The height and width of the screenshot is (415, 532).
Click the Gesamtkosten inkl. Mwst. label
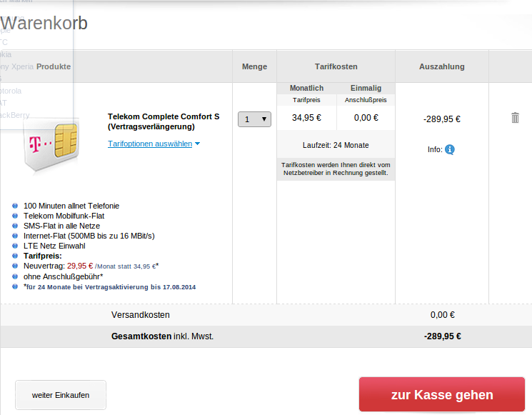click(x=163, y=336)
